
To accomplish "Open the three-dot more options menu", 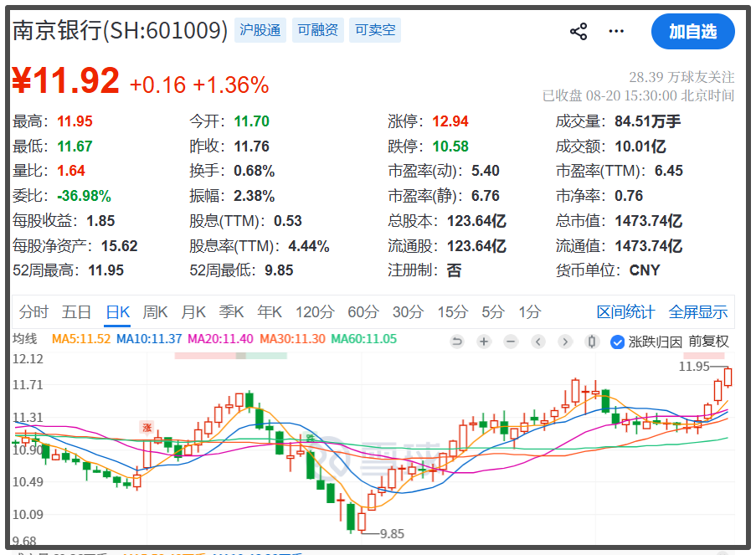I will pos(616,32).
